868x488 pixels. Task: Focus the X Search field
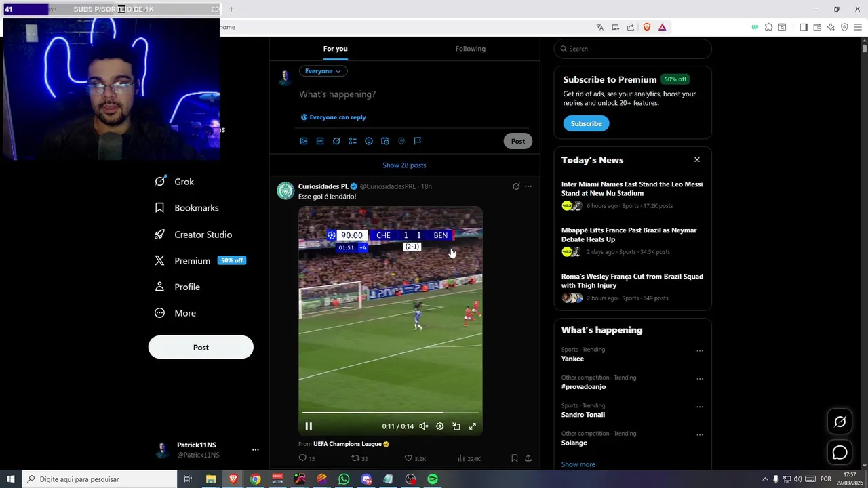point(633,49)
